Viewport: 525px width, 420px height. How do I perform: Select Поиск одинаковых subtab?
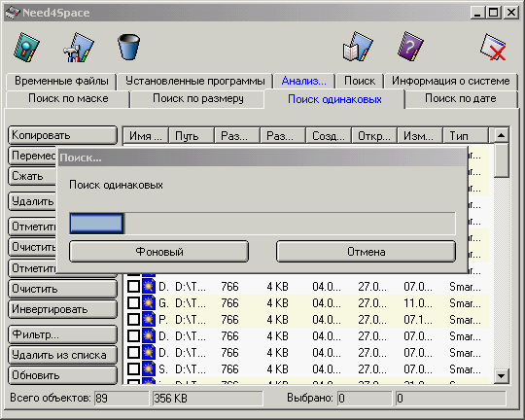point(334,99)
